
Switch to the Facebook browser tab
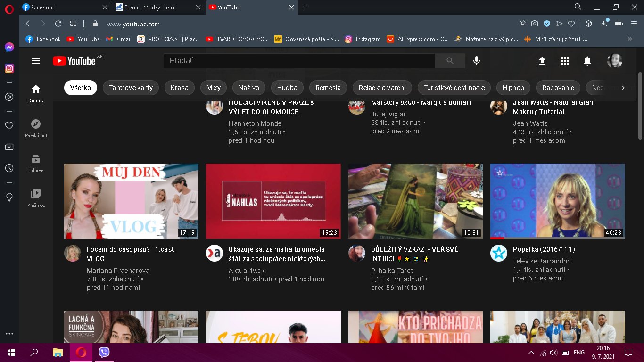(x=64, y=7)
